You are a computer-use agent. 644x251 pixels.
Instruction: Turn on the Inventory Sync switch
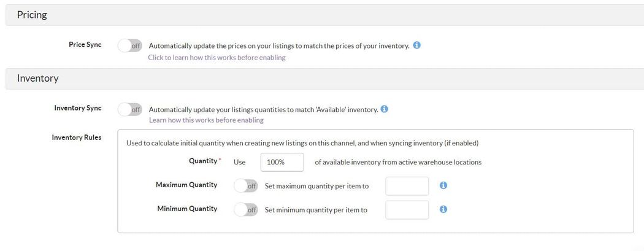click(129, 109)
